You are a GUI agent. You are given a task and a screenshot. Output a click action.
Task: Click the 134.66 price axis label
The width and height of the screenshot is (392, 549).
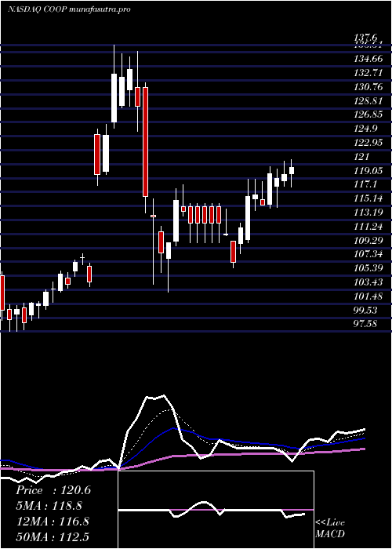[368, 59]
